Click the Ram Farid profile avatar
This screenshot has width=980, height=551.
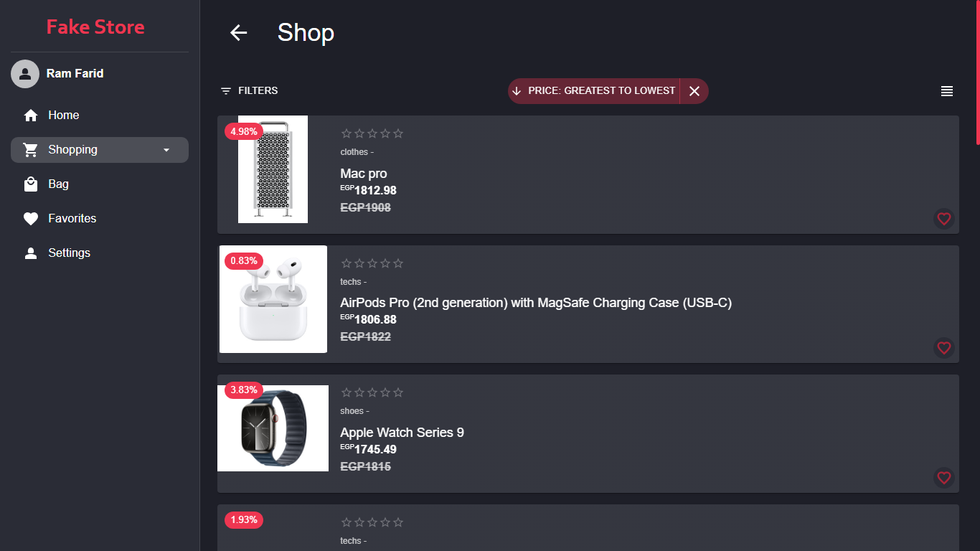[x=25, y=74]
